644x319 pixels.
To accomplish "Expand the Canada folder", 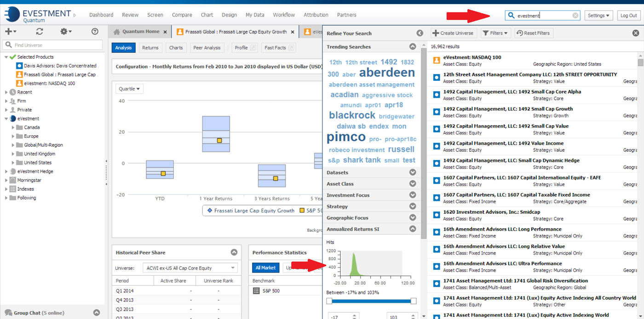I will tap(13, 127).
